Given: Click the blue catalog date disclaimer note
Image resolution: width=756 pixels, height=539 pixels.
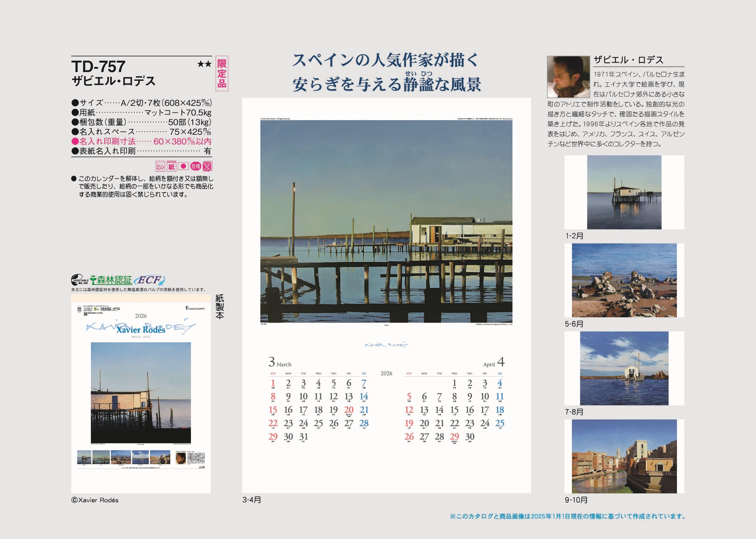Looking at the screenshot, I should (x=568, y=516).
